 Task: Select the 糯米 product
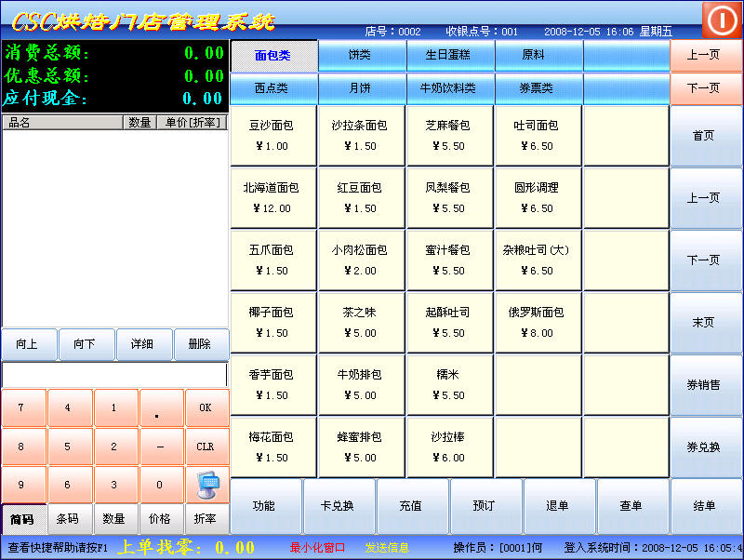click(x=450, y=385)
